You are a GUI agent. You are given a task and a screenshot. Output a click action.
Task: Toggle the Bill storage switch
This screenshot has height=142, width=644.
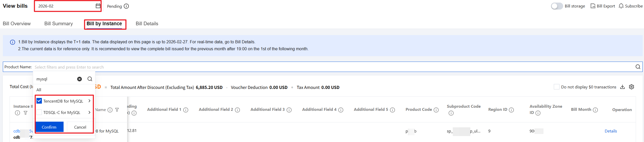(x=557, y=6)
